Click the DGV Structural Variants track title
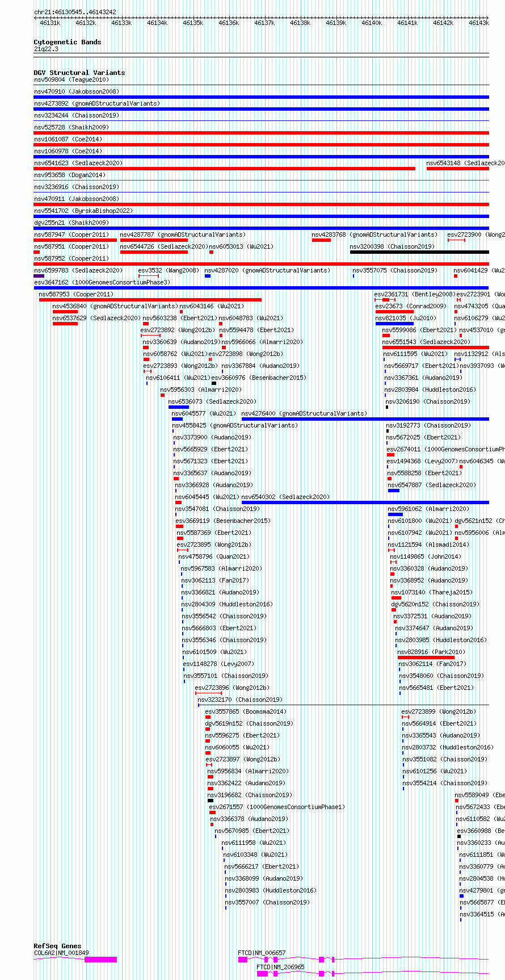 point(79,73)
